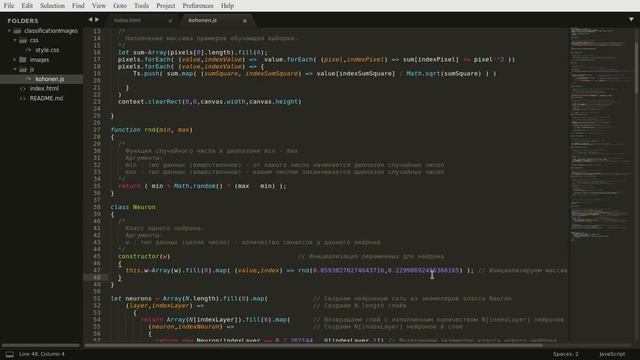Close the kohonen.js tab
Viewport: 640px width, 360px height.
point(244,21)
